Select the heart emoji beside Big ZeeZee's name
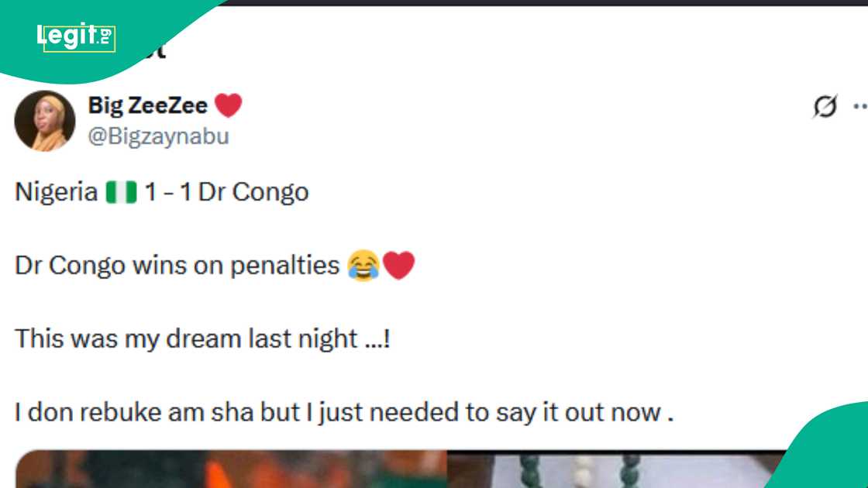The width and height of the screenshot is (868, 488). tap(229, 104)
